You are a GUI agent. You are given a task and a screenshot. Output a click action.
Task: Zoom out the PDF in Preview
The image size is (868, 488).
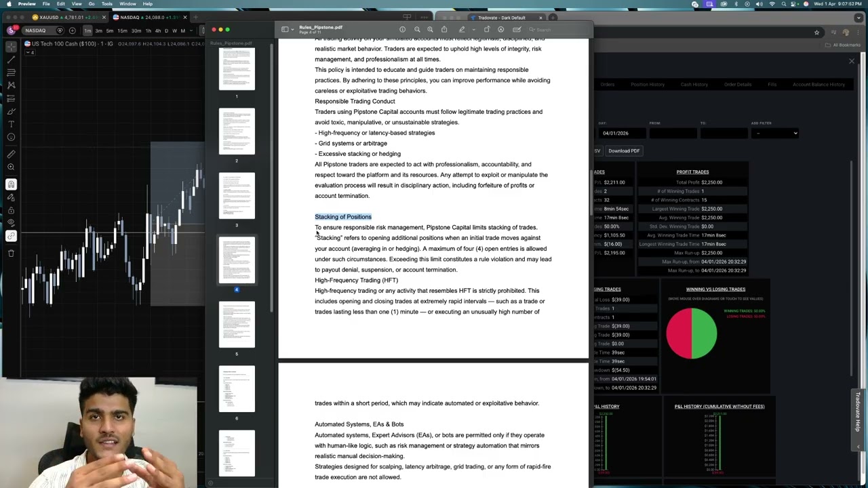(417, 30)
